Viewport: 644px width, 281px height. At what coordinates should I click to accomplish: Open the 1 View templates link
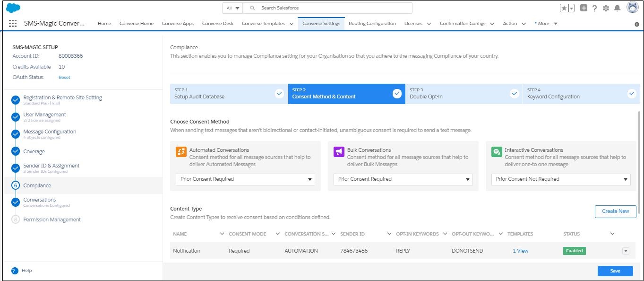click(x=521, y=251)
